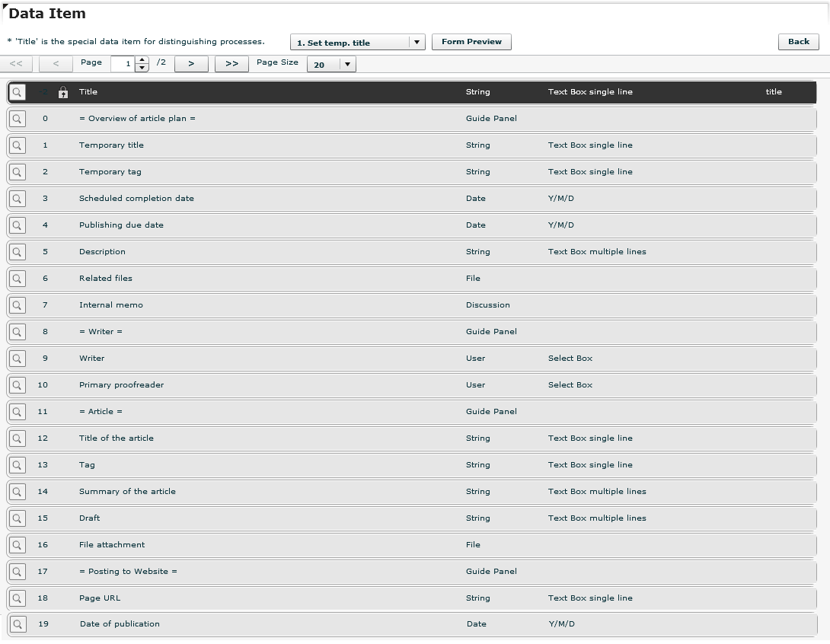Open magnifier for File attachment row

pyautogui.click(x=17, y=544)
